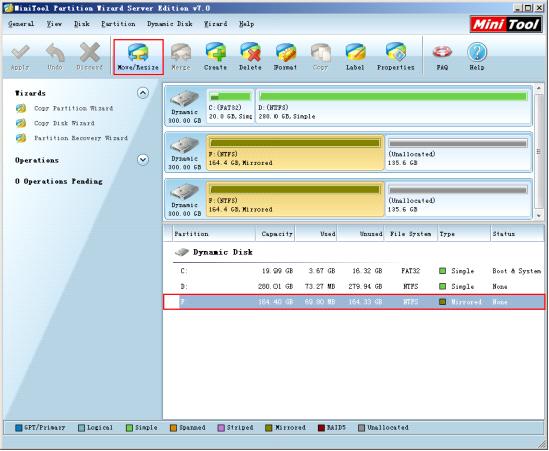Open the Label tool
The image size is (549, 451).
tap(355, 56)
